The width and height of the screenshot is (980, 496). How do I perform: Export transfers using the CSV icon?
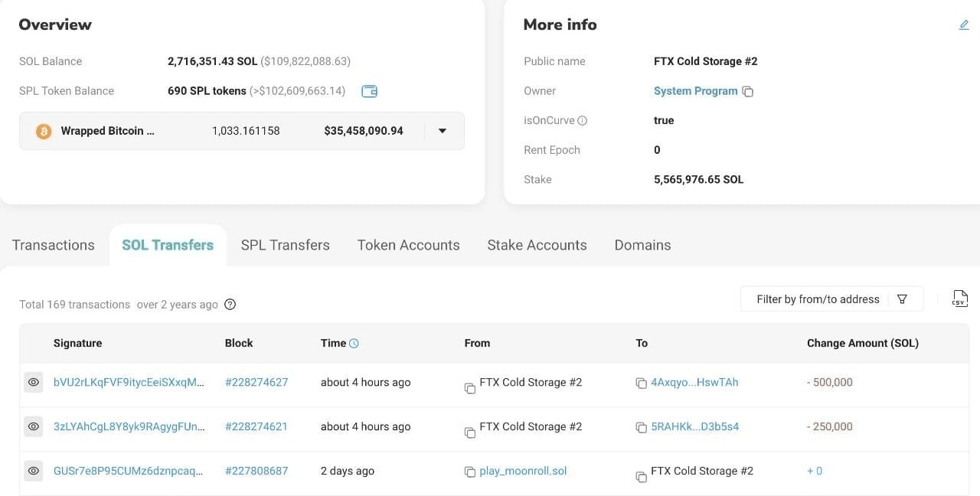[x=959, y=299]
